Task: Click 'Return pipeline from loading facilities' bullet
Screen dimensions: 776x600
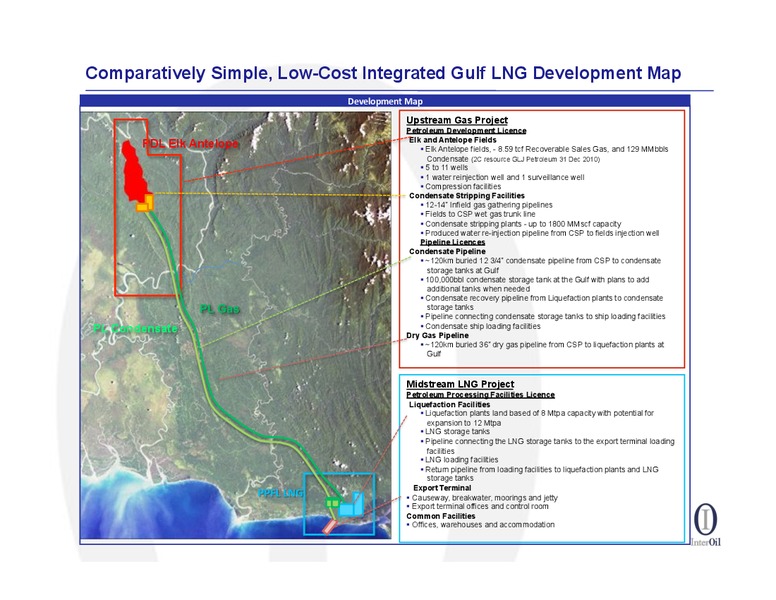Action: pyautogui.click(x=539, y=474)
